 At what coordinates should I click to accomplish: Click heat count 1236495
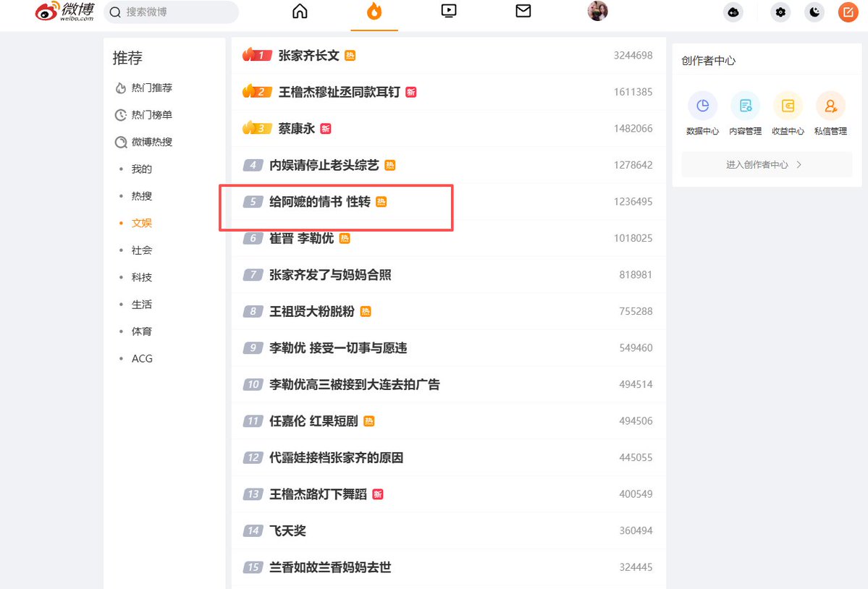[x=633, y=202]
